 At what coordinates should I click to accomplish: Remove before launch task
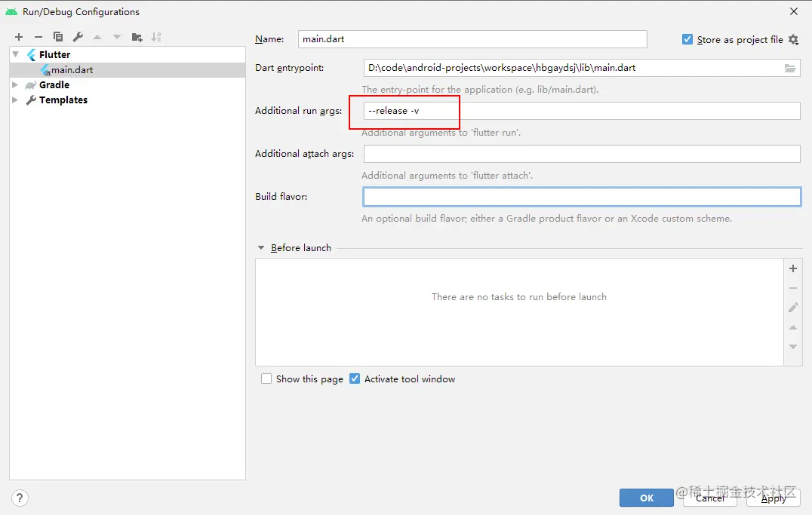(793, 288)
